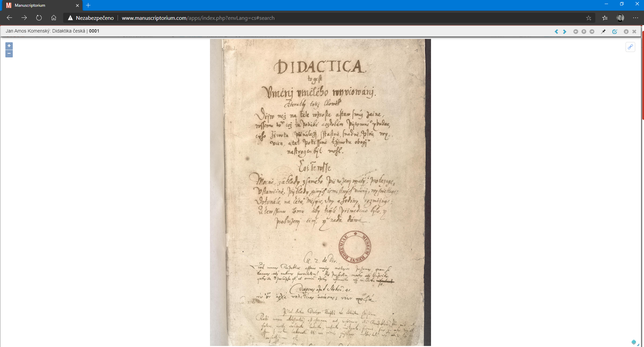Add this page to favorites
This screenshot has width=644, height=347.
click(589, 18)
